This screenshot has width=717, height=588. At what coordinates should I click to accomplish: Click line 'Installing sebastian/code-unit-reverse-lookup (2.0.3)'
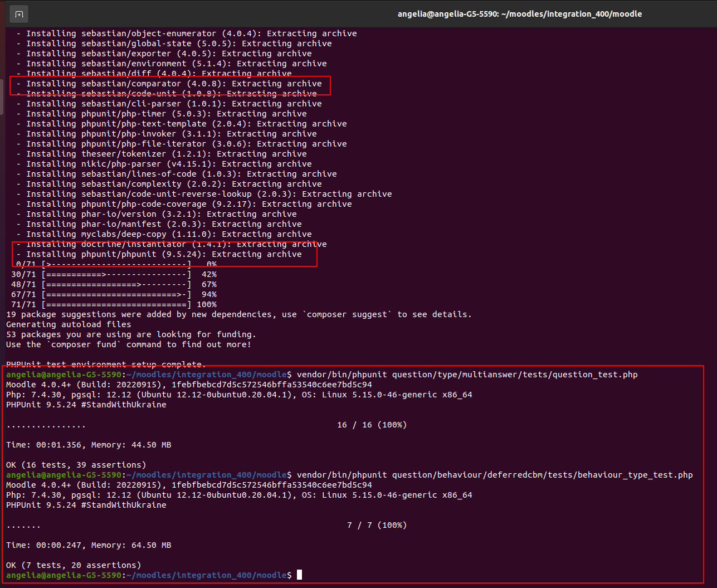point(204,194)
